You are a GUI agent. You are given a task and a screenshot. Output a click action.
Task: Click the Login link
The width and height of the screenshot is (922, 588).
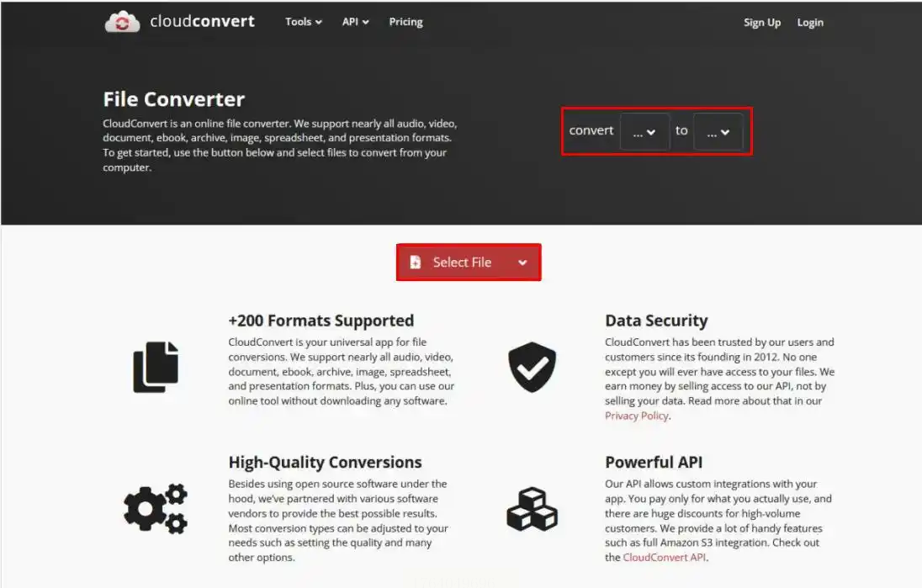[x=810, y=23]
